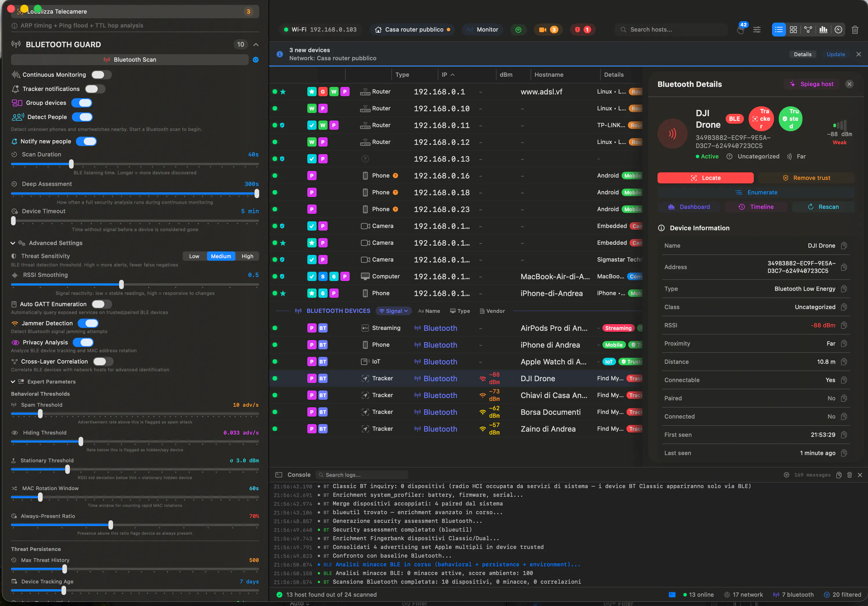Click the Tracker badge on DJI Drone
Viewport: 868px width, 606px height.
point(761,119)
